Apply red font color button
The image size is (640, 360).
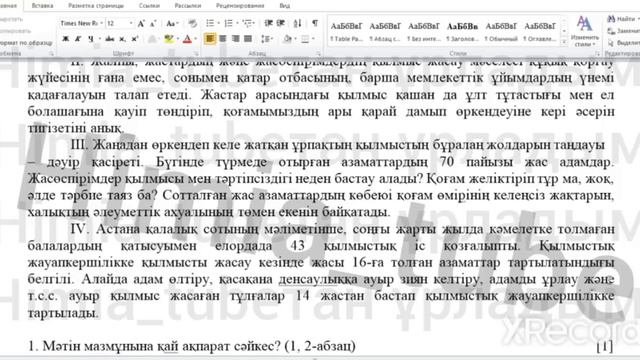click(x=187, y=39)
